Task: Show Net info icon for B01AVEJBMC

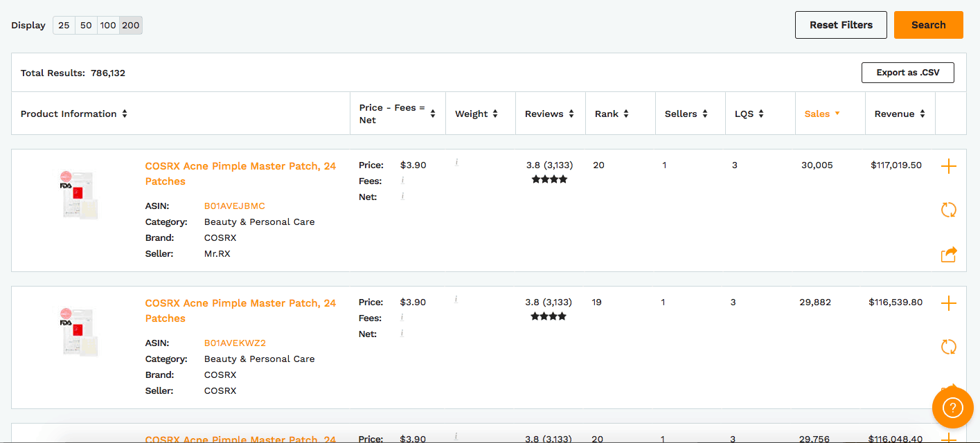Action: 402,196
